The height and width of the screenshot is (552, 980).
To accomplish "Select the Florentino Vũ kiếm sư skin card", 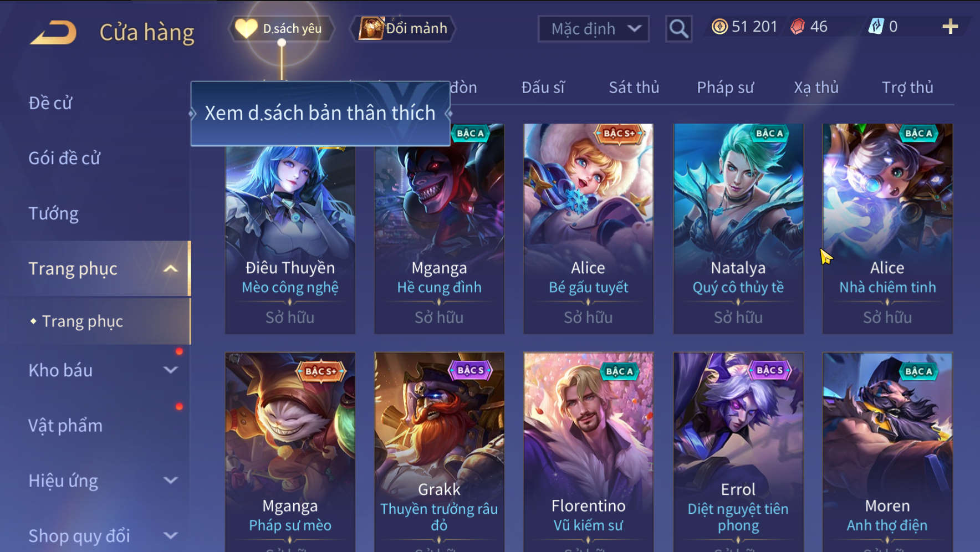I will pos(588,452).
